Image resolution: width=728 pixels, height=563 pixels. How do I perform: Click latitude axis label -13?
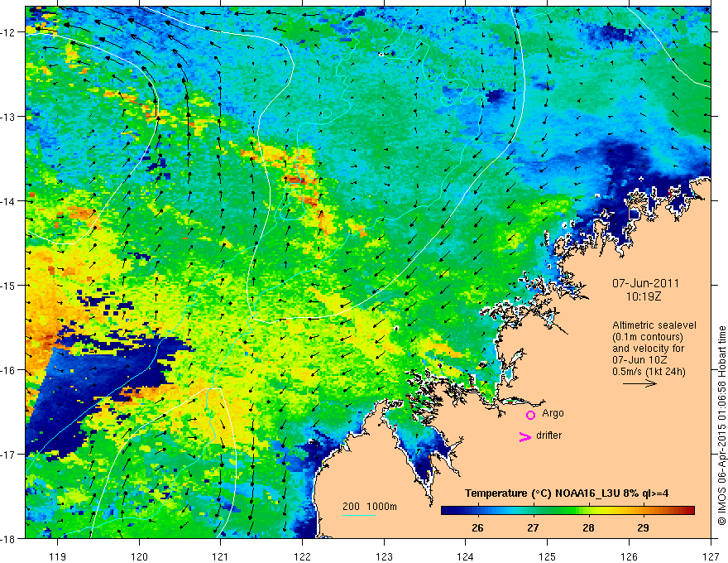click(x=8, y=117)
